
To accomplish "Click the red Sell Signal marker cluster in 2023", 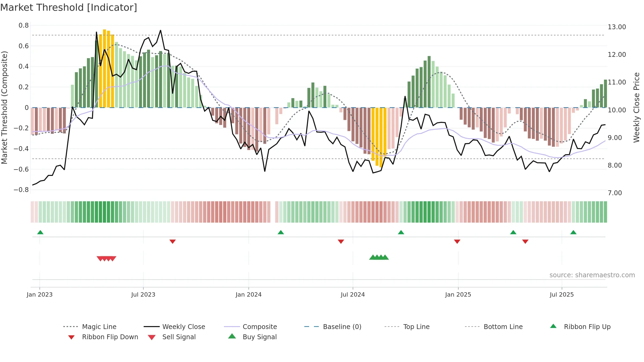I will click(107, 259).
